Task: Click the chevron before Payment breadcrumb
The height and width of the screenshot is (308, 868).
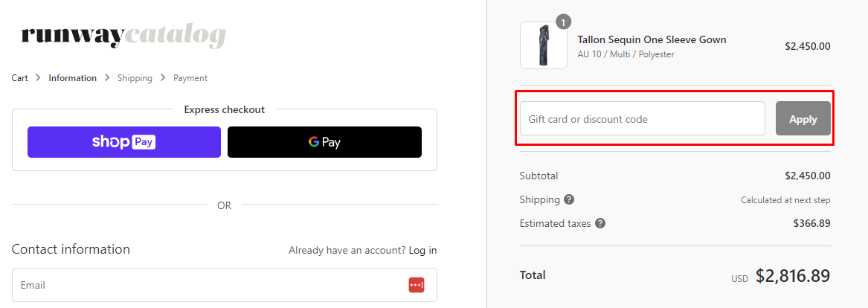Action: point(163,78)
